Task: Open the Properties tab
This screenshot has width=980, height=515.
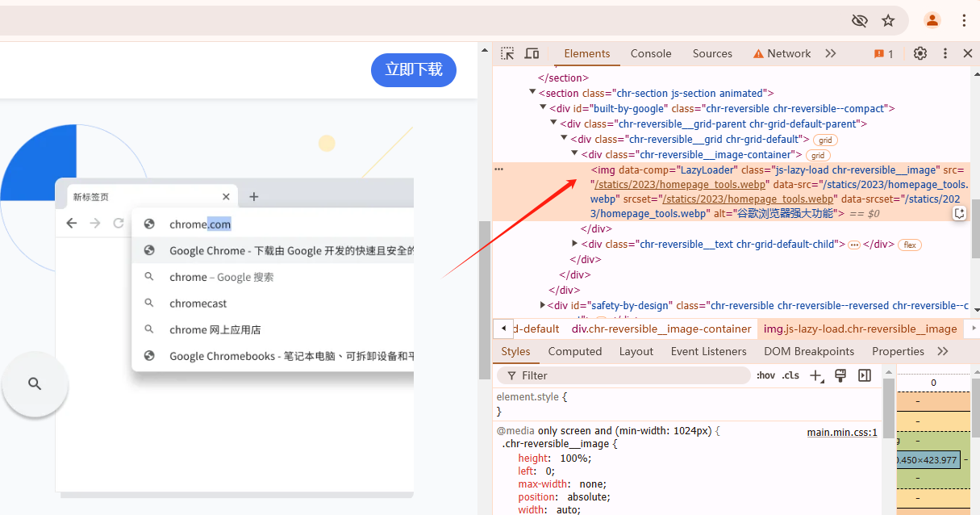Action: pyautogui.click(x=898, y=351)
